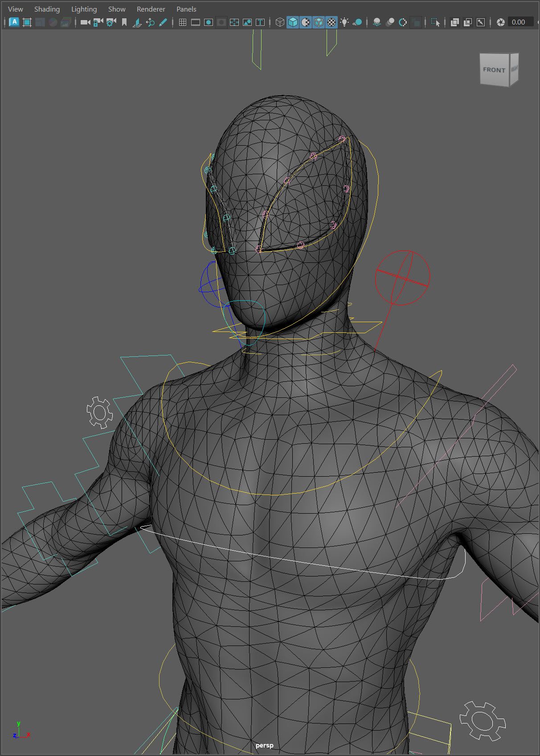Enable Use All Lights bulb icon

(344, 22)
